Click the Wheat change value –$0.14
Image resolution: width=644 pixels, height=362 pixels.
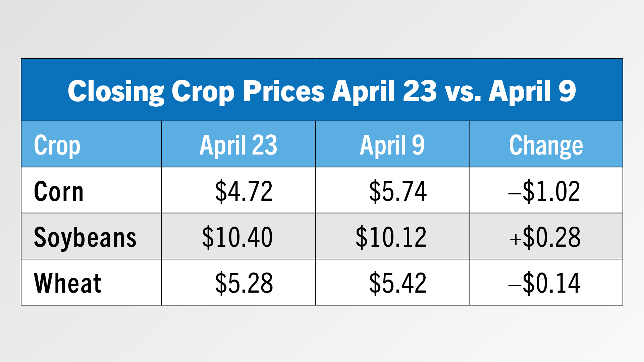[544, 283]
